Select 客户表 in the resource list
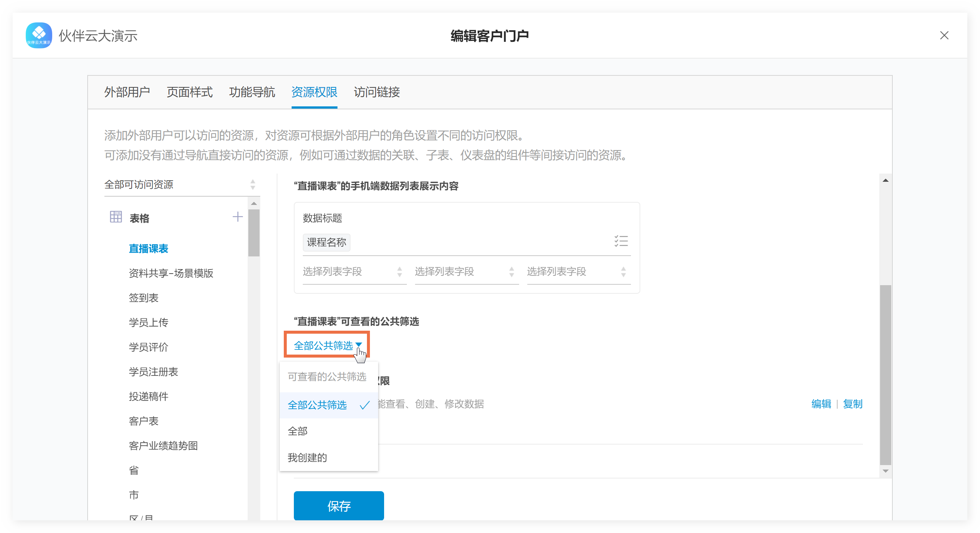This screenshot has height=533, width=980. pyautogui.click(x=144, y=421)
